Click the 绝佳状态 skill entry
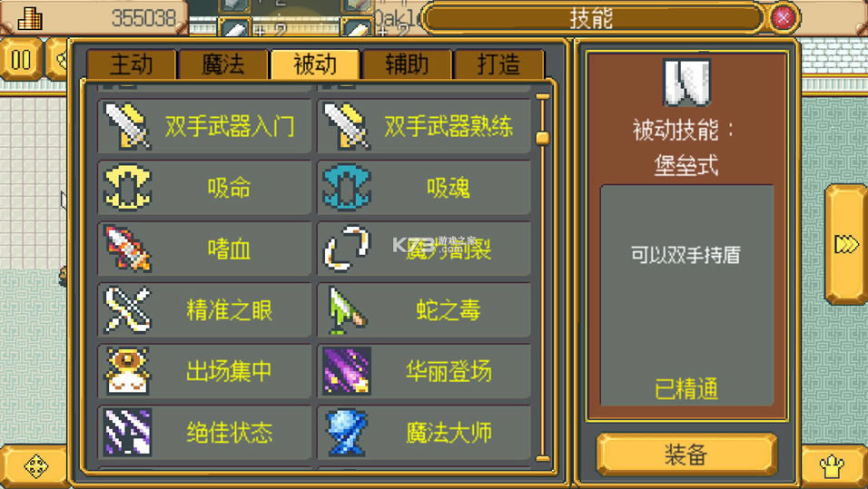The image size is (868, 489). pyautogui.click(x=204, y=432)
